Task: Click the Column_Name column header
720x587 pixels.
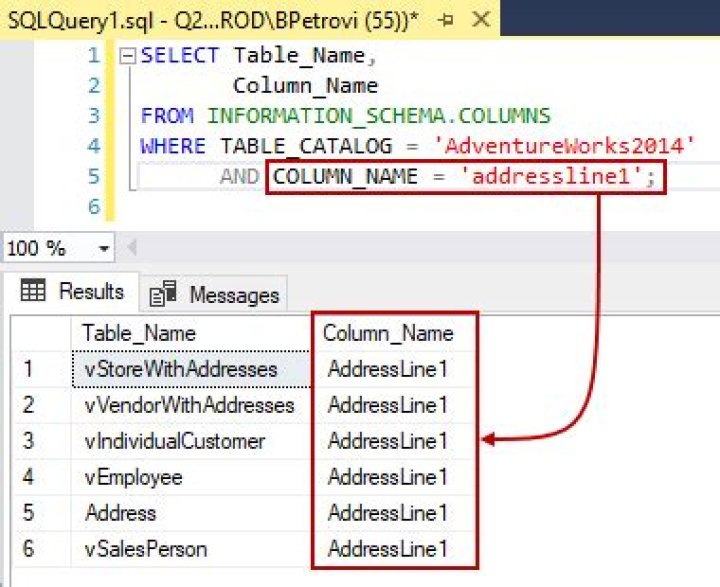Action: (x=388, y=333)
